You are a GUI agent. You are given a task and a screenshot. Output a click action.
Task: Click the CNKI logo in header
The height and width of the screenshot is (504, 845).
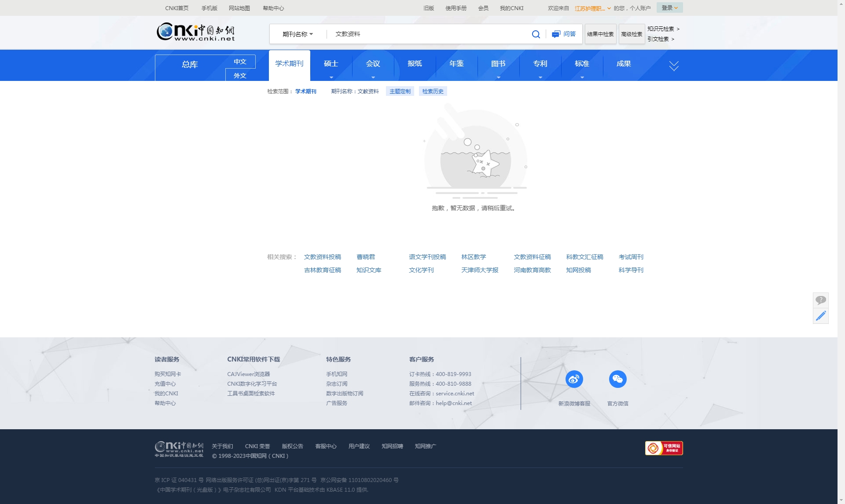coord(196,32)
